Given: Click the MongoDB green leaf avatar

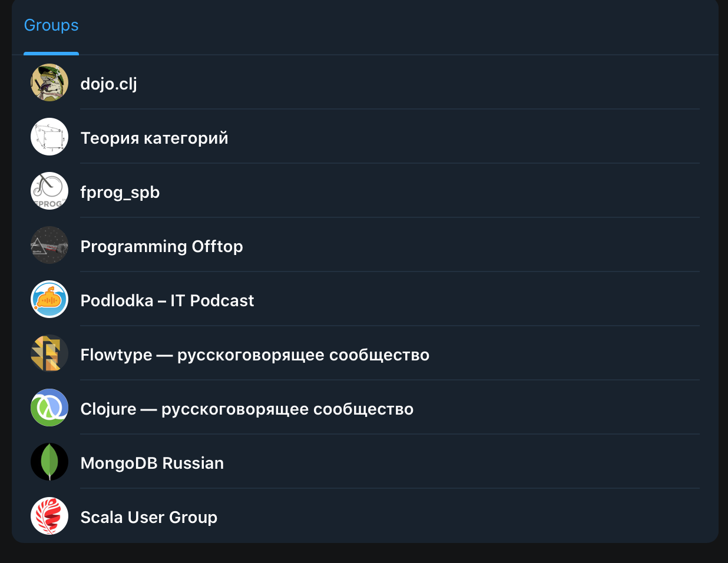Looking at the screenshot, I should [x=49, y=462].
